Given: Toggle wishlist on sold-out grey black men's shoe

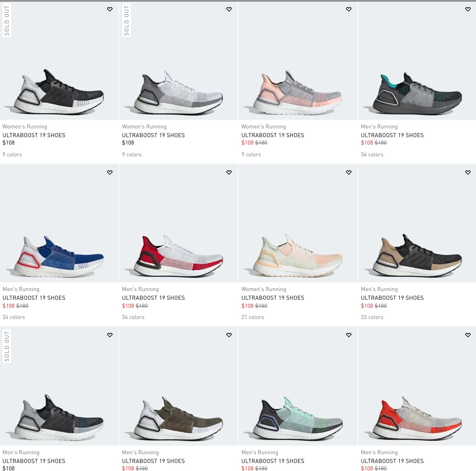Looking at the screenshot, I should coord(110,335).
